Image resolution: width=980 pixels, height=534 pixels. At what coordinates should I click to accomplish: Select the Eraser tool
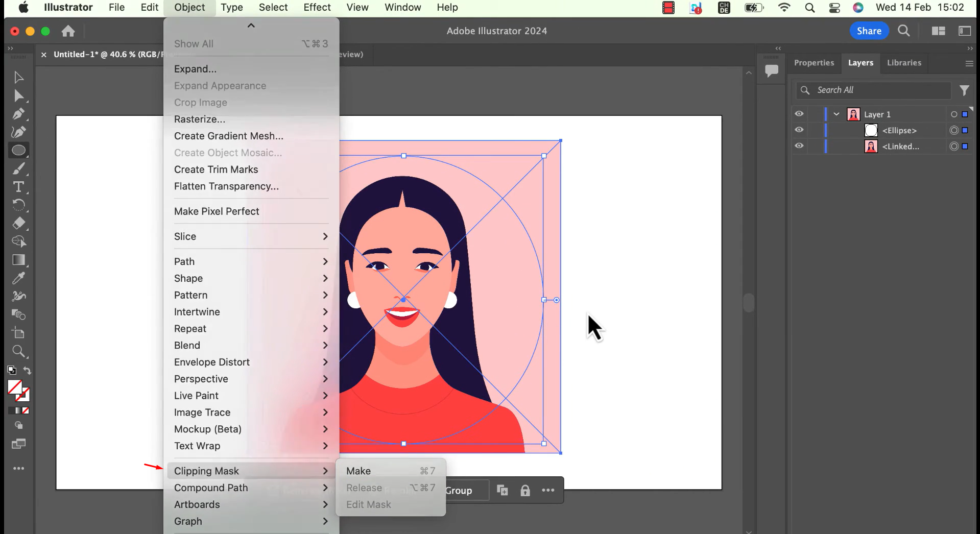tap(18, 224)
